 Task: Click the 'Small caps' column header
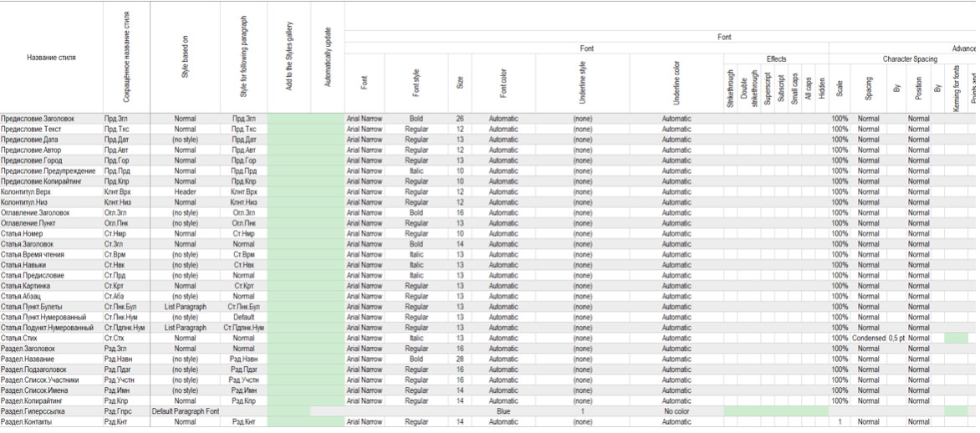(794, 89)
